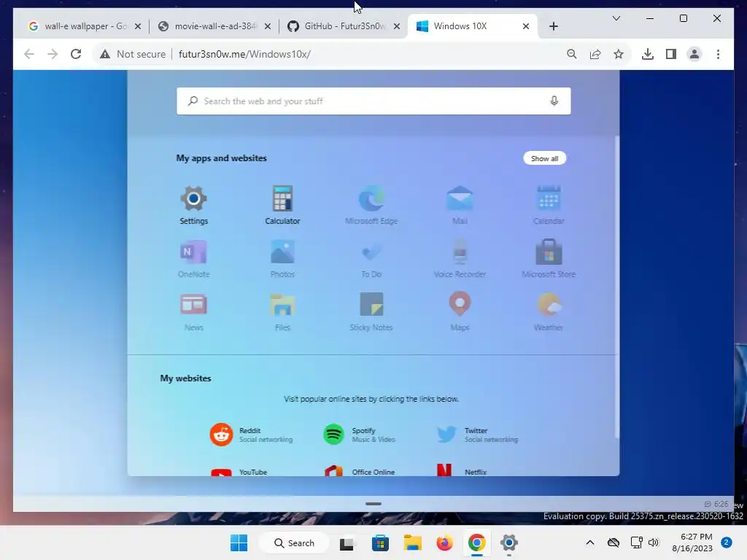Open Microsoft Store from taskbar

tap(380, 542)
